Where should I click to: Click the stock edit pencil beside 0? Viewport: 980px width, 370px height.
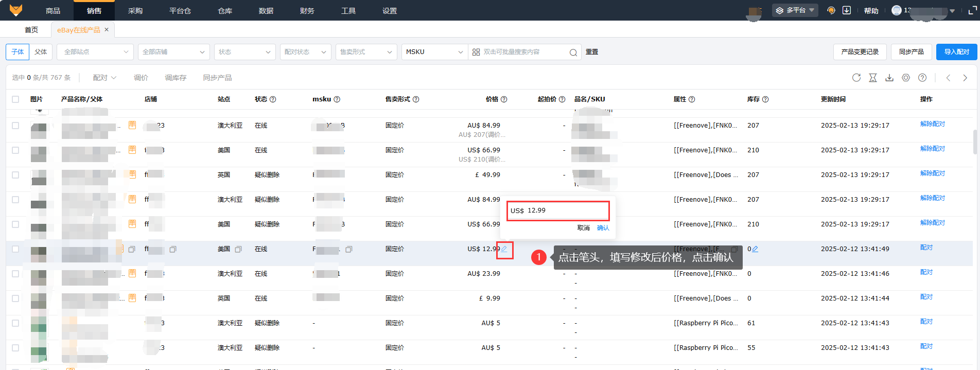[755, 249]
